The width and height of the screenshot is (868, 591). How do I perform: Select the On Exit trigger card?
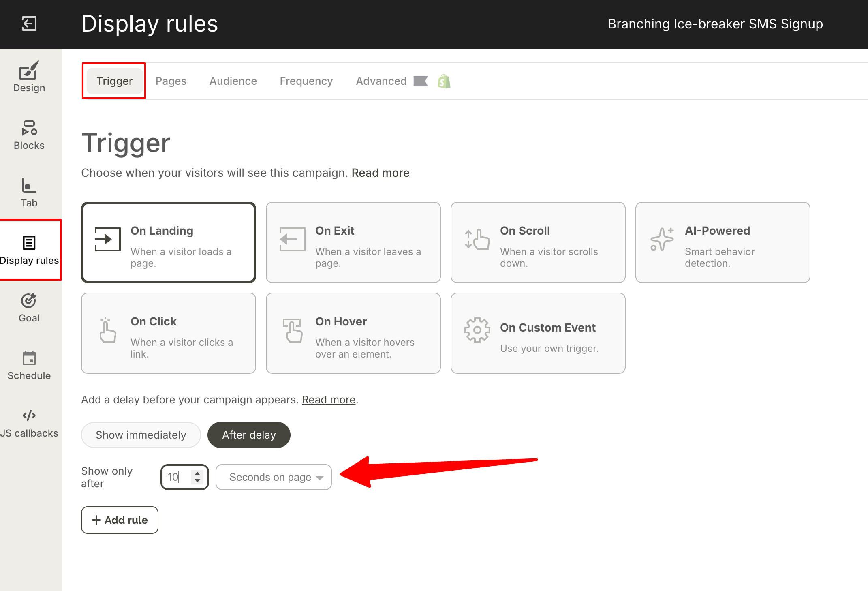pyautogui.click(x=353, y=242)
